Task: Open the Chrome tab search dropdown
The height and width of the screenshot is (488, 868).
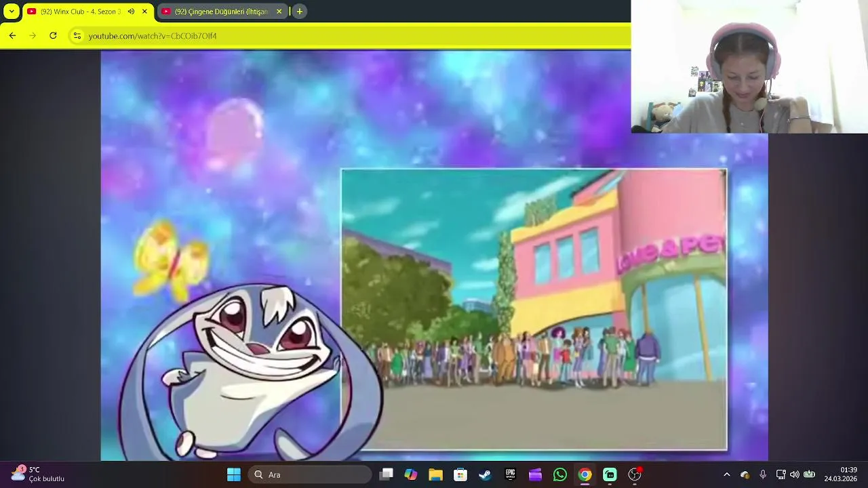Action: (x=12, y=12)
